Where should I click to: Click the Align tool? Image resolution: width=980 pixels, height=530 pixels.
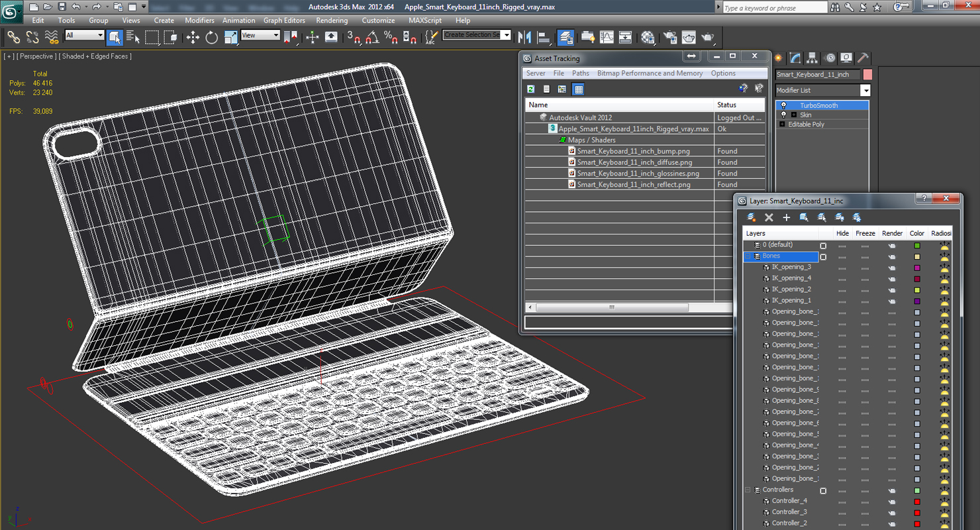tap(544, 37)
